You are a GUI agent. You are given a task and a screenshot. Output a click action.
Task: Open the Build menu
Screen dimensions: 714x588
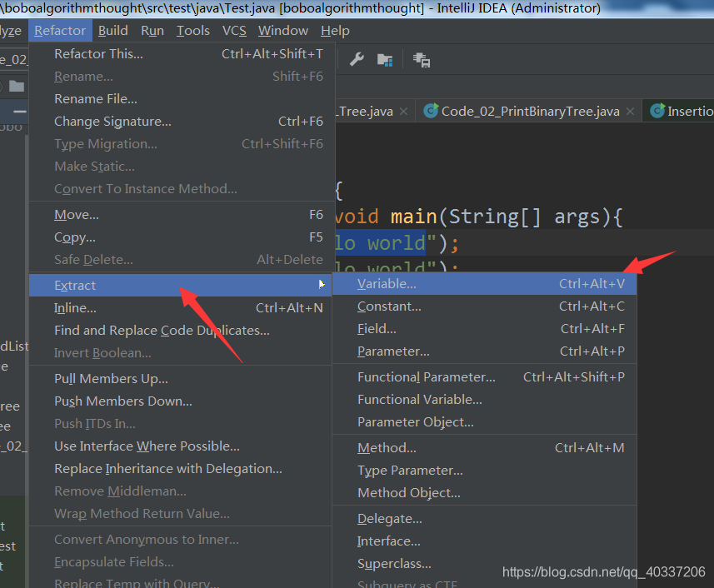113,31
